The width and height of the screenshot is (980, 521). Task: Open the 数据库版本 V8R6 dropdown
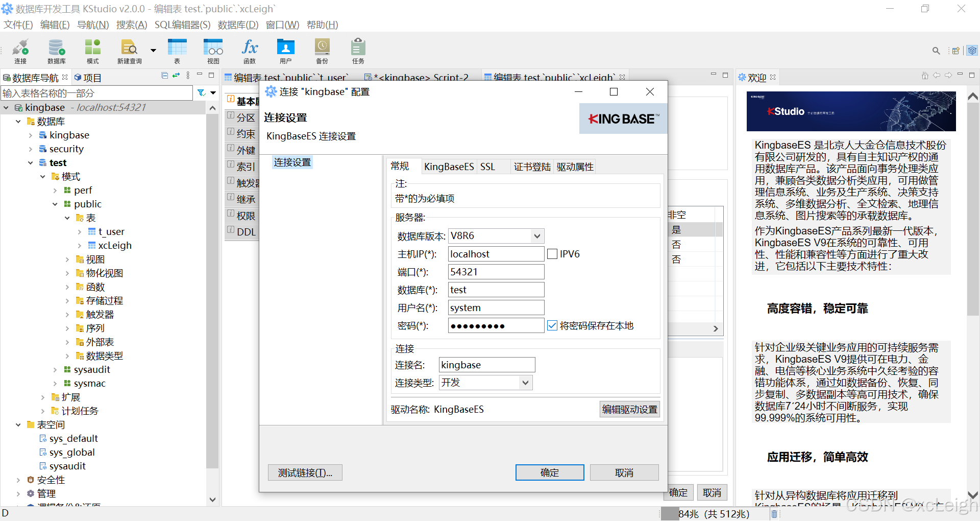tap(536, 235)
